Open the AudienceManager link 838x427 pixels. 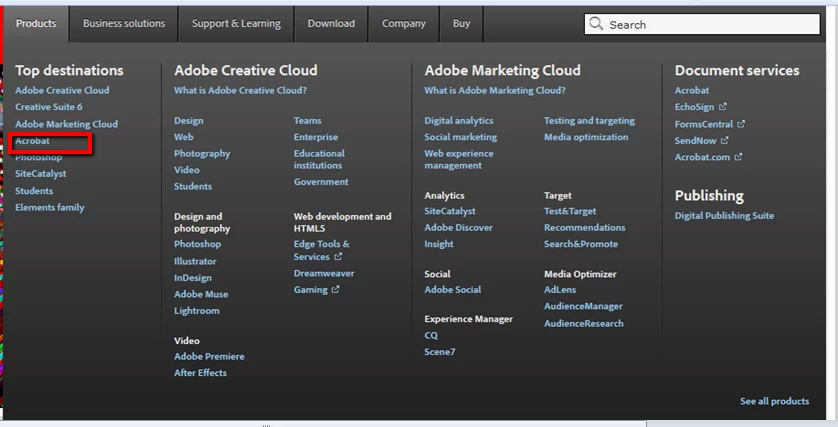[584, 307]
